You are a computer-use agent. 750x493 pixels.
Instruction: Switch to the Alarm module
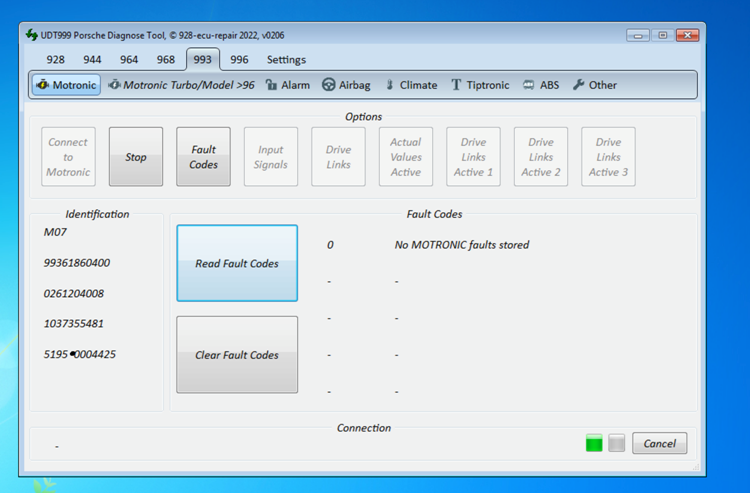click(288, 85)
